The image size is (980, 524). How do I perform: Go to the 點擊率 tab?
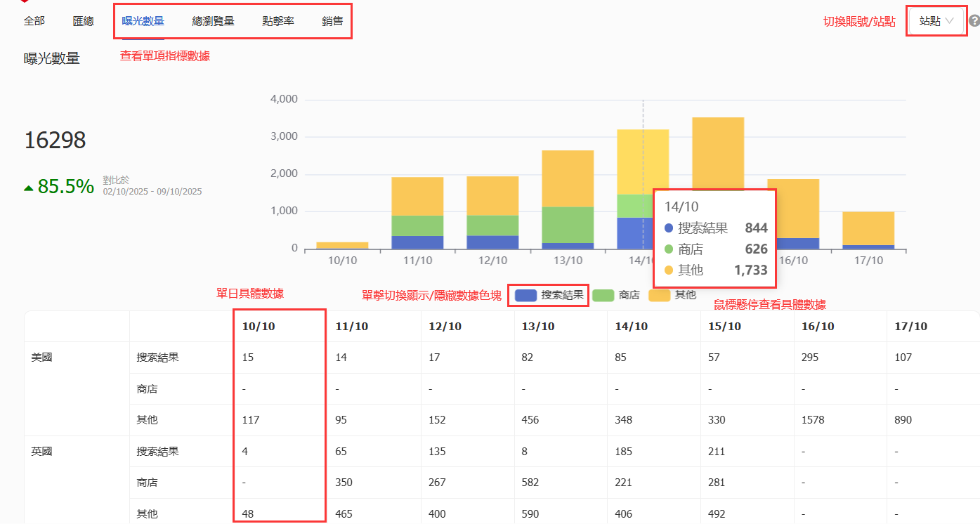(278, 21)
